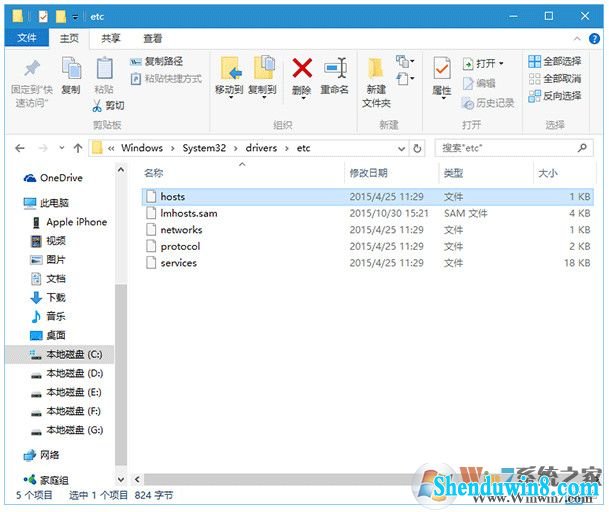Click the History (历史记录) button
This screenshot has width=609, height=512.
click(x=488, y=103)
